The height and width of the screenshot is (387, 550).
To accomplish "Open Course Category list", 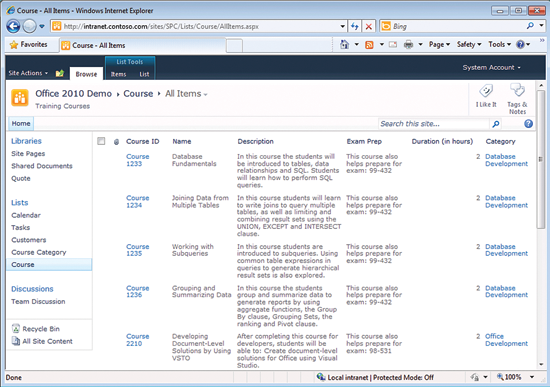I will 39,252.
